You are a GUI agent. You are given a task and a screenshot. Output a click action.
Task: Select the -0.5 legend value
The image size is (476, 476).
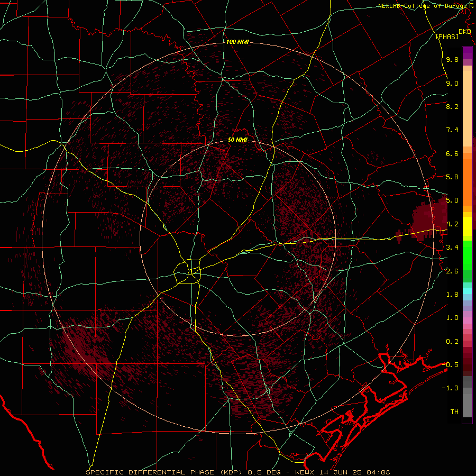coord(451,365)
